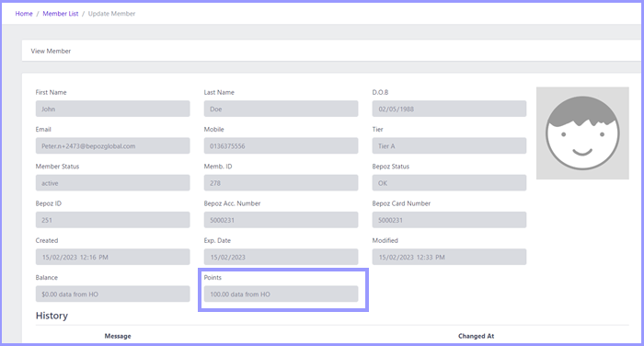Click the Bepoz Card Number field
Image resolution: width=644 pixels, height=346 pixels.
click(x=449, y=220)
